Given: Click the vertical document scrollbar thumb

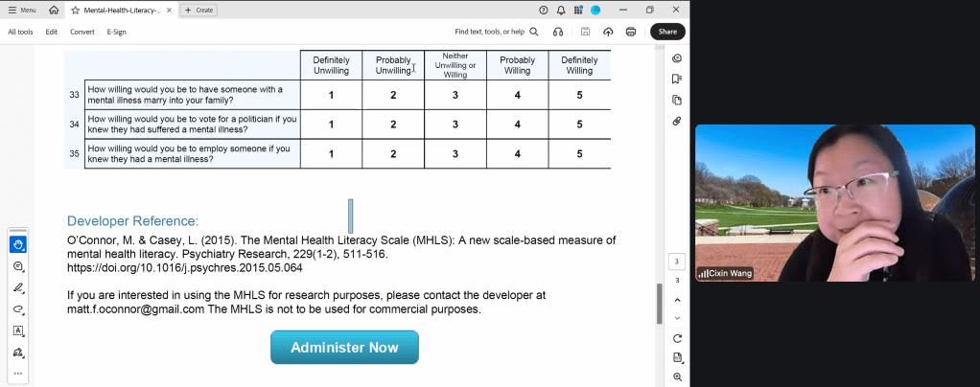Looking at the screenshot, I should point(659,304).
